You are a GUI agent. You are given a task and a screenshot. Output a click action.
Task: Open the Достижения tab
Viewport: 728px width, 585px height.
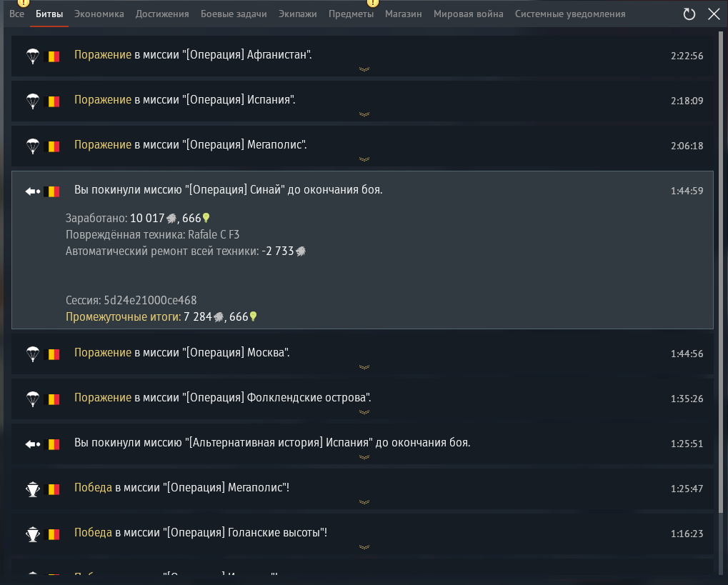click(x=162, y=14)
